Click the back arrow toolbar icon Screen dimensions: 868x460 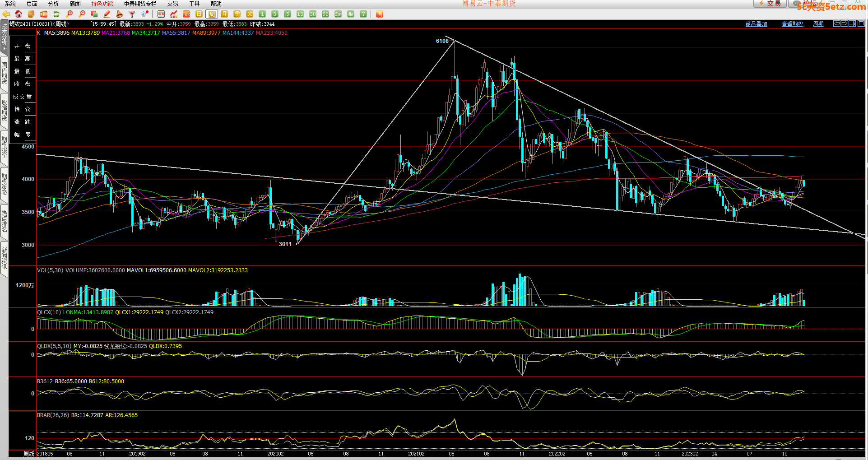pos(6,14)
